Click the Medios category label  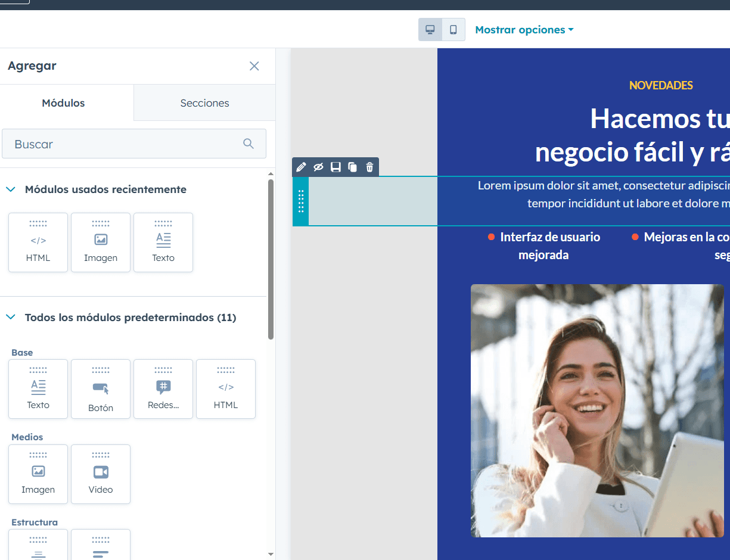(27, 437)
